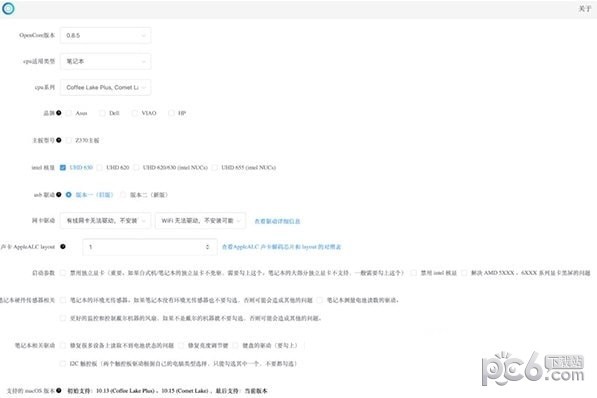Check the UHD 620/630 (intel NUCs) checkbox

[x=136, y=168]
